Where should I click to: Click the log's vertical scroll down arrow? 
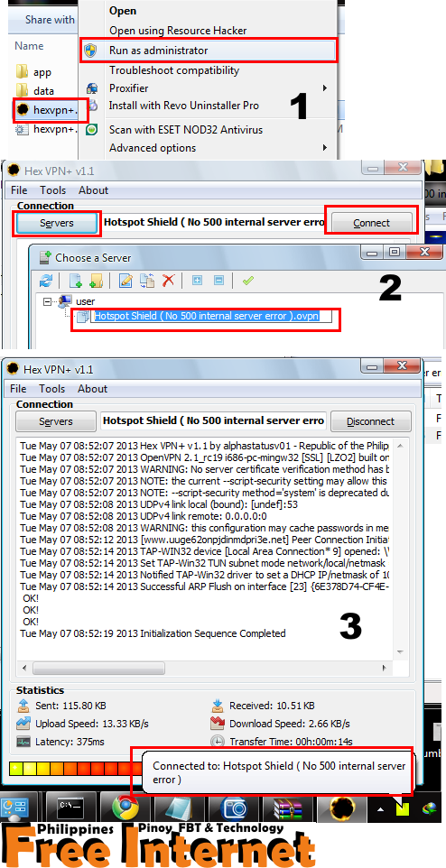tap(402, 652)
